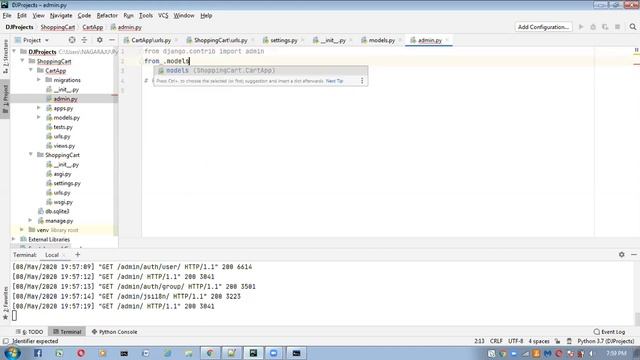Click the Facebook icon in the taskbar
This screenshot has width=640, height=360.
tap(38, 353)
